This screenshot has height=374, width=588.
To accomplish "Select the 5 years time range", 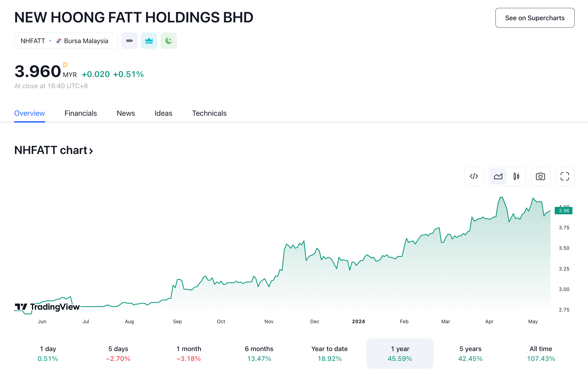I will click(x=470, y=354).
